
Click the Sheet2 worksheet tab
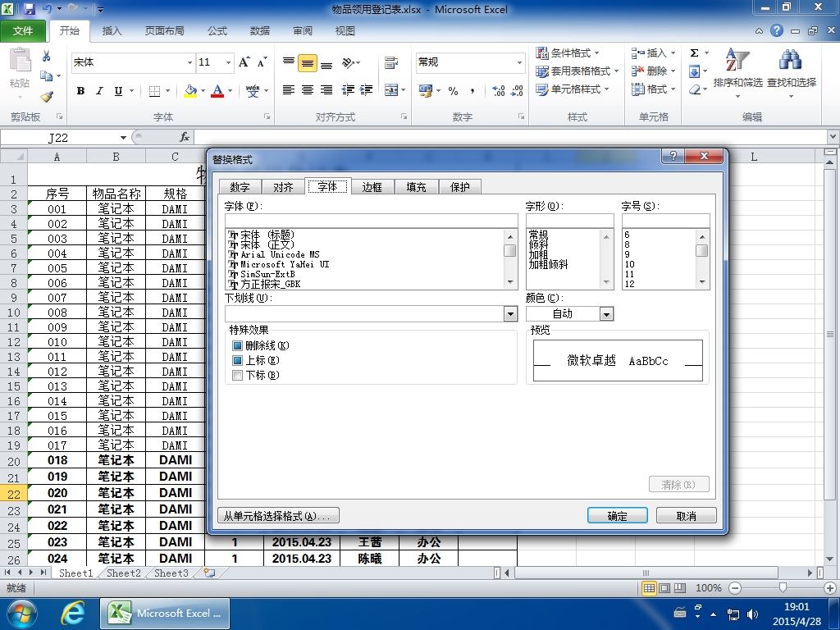tap(123, 573)
